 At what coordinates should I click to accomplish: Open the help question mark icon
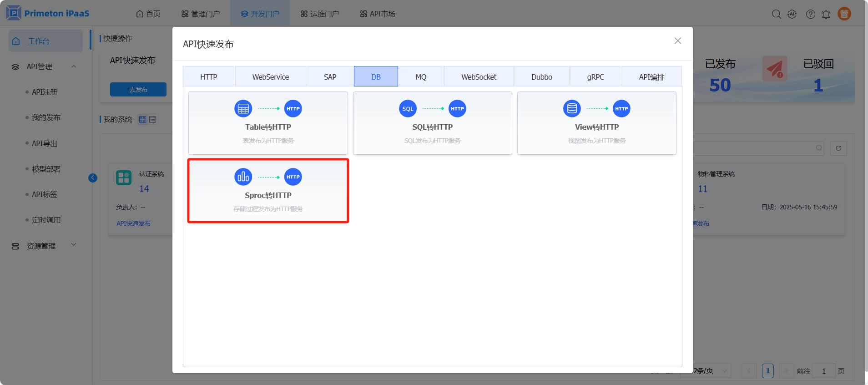click(x=810, y=14)
